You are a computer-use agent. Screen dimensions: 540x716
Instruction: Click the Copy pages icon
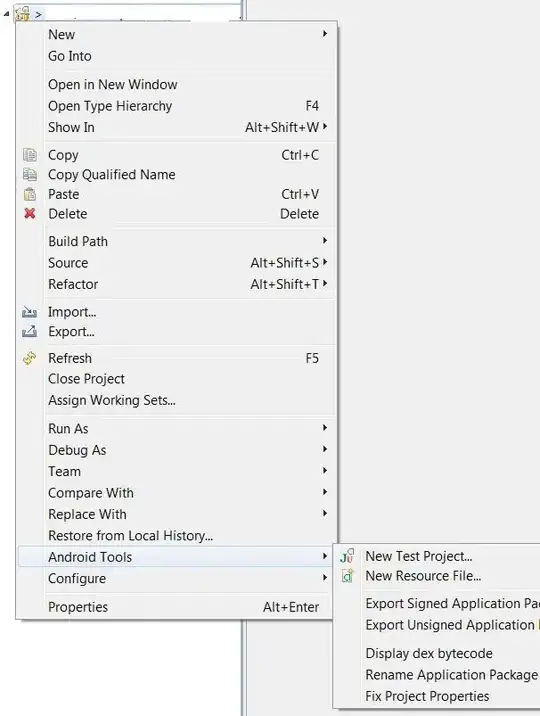click(30, 155)
